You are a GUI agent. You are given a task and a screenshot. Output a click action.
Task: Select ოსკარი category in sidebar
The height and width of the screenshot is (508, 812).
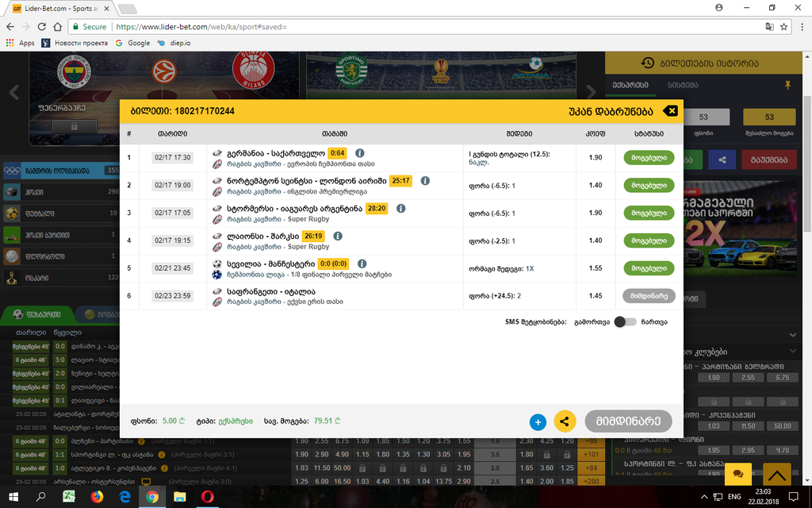[x=61, y=278]
